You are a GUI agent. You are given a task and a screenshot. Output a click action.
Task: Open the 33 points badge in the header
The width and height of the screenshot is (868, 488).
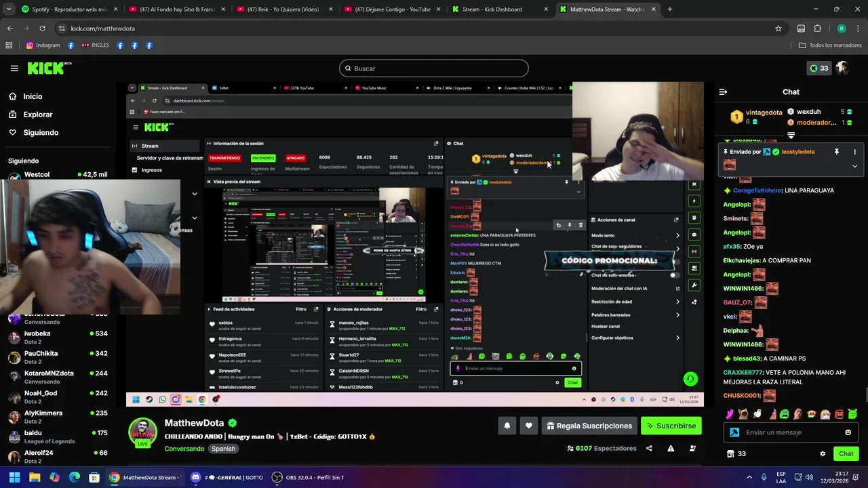818,68
